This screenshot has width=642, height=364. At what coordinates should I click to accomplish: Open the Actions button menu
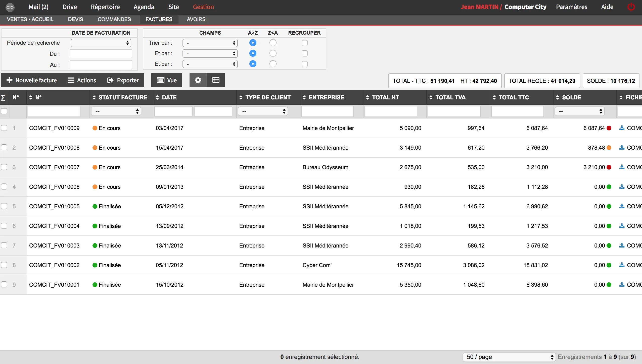pyautogui.click(x=82, y=80)
